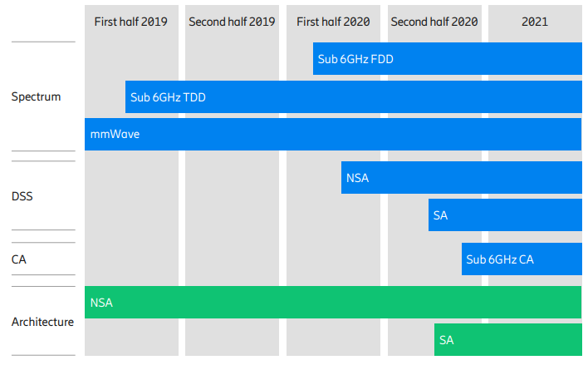Click empty First half 2019 cell beside Sub 6GHz FDD
Screen dimensions: 588x365
[x=131, y=59]
